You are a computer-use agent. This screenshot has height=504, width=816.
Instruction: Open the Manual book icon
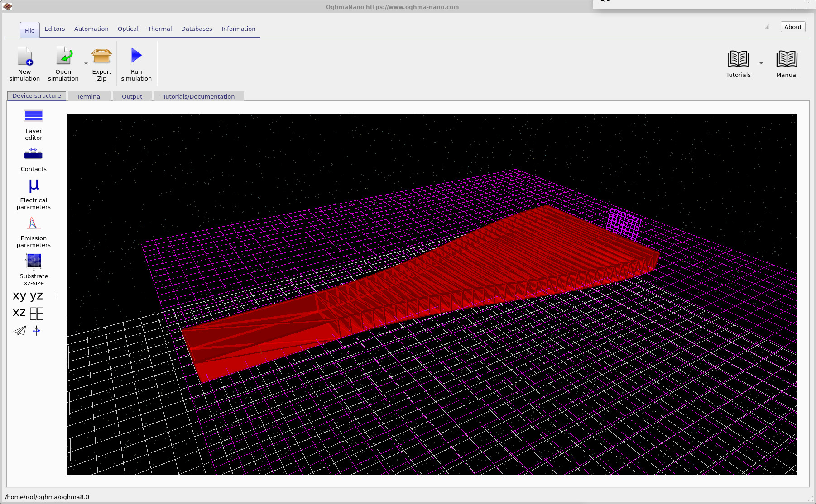[787, 59]
